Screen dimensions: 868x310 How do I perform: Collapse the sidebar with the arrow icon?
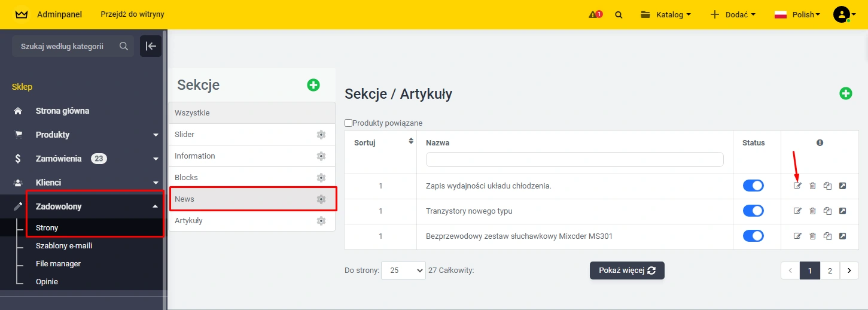[x=151, y=46]
